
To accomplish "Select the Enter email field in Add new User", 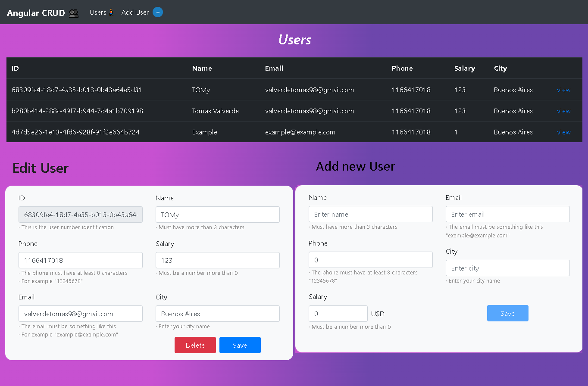I will point(507,214).
